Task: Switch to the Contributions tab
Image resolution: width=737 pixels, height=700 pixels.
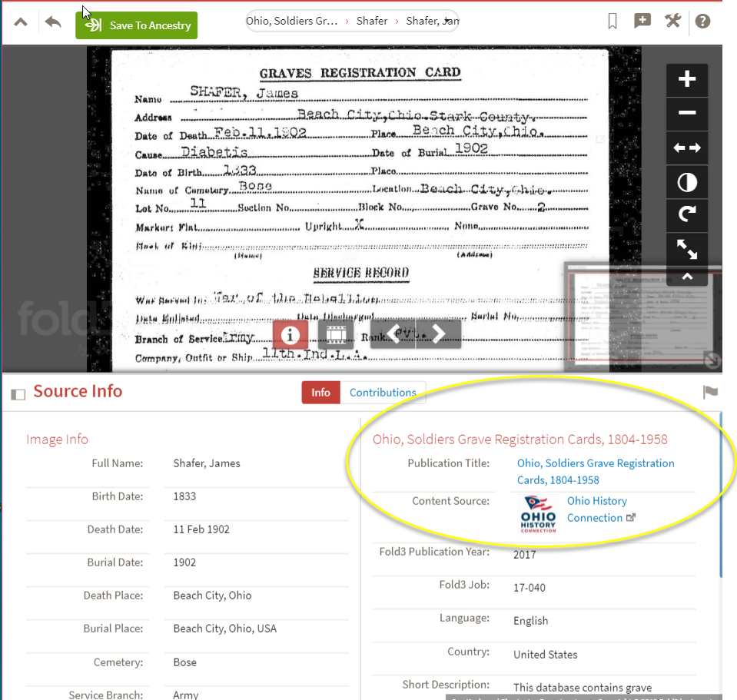Action: 383,393
